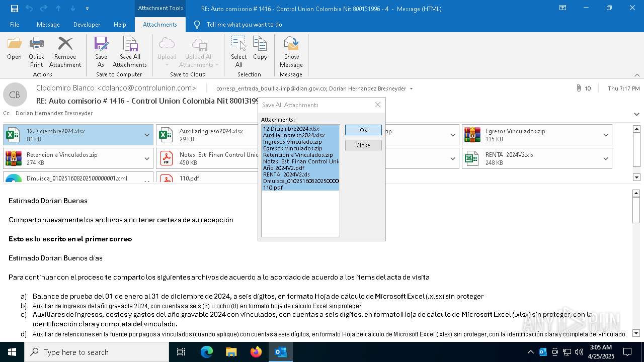644x362 pixels.
Task: Remove Attachment from message
Action: 65,52
